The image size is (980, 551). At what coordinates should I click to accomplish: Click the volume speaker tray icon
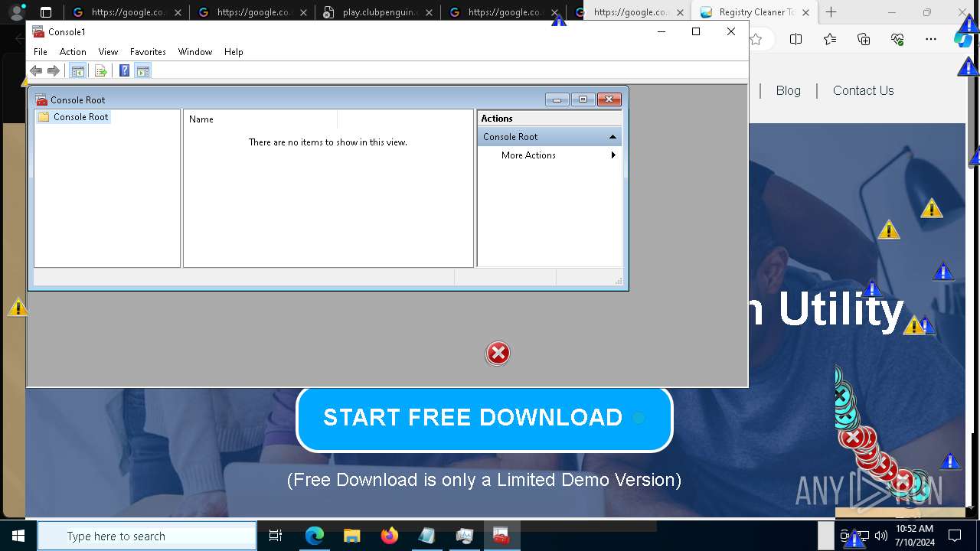click(x=880, y=536)
